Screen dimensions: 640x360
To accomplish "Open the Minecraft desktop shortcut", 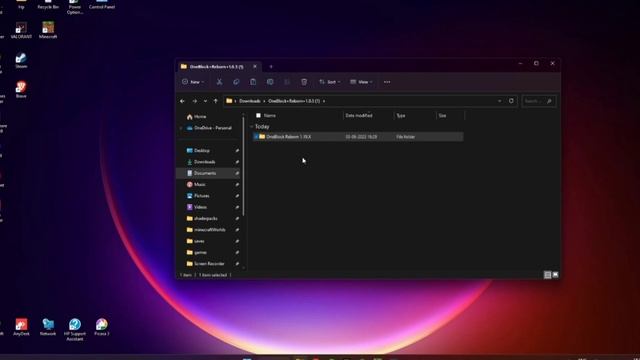I will [48, 30].
